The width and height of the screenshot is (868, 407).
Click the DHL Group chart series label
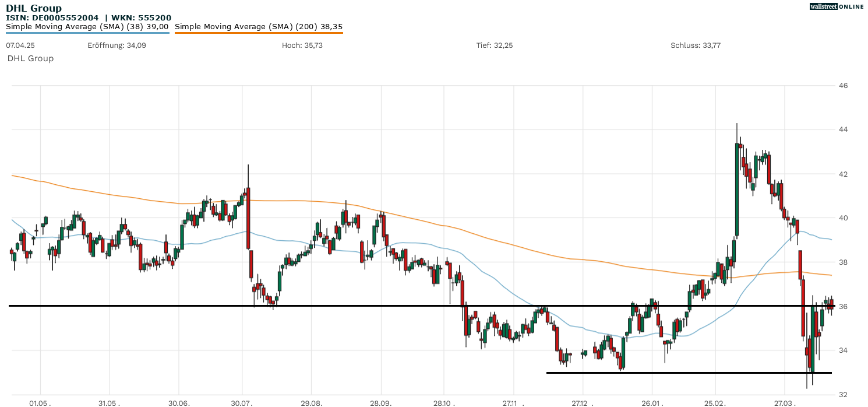(30, 58)
